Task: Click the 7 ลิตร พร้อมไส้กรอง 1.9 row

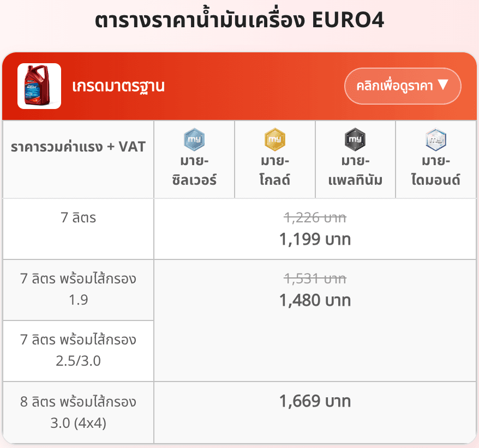Action: point(79,289)
